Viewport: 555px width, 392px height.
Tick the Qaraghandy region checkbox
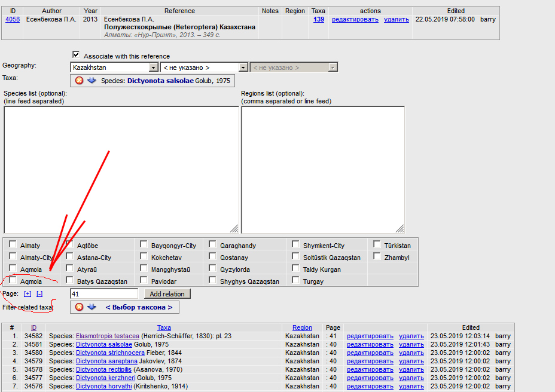point(213,244)
